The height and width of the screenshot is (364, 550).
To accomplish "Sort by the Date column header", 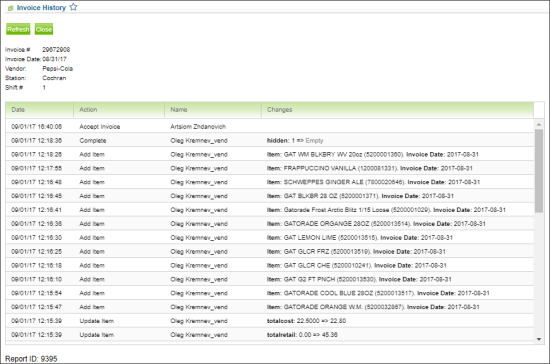I will pyautogui.click(x=39, y=110).
